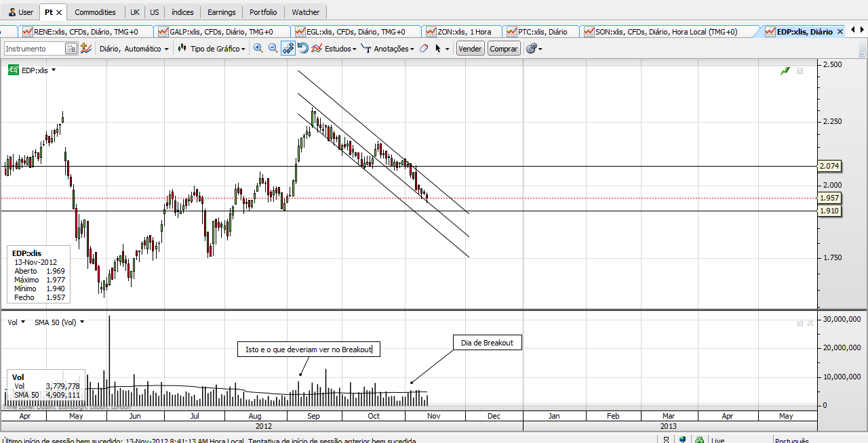Select the pointer cursor tool
This screenshot has height=443, width=868.
(438, 48)
